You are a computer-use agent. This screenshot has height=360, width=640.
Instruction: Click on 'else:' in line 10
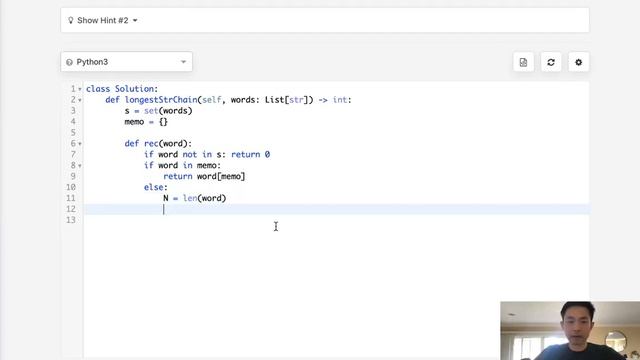pyautogui.click(x=156, y=187)
